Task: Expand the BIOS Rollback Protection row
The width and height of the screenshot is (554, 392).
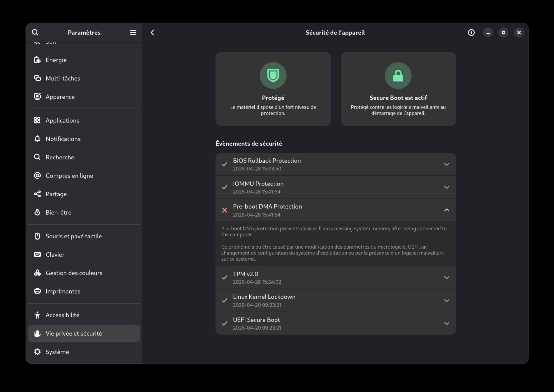Action: tap(446, 164)
